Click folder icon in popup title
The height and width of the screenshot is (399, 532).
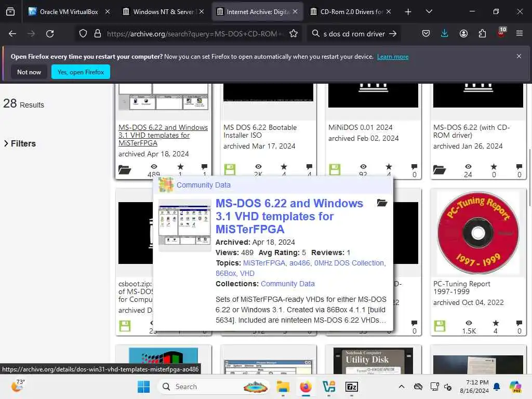coord(382,203)
